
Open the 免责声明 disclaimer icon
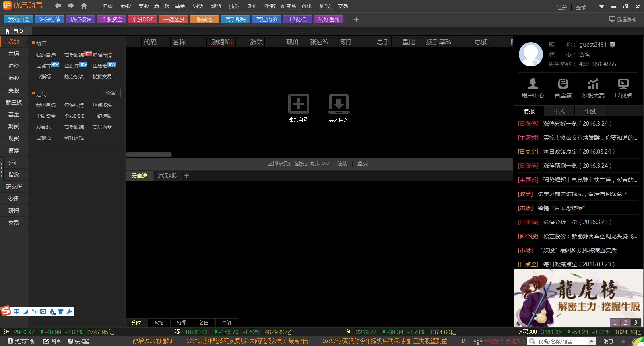(x=10, y=341)
